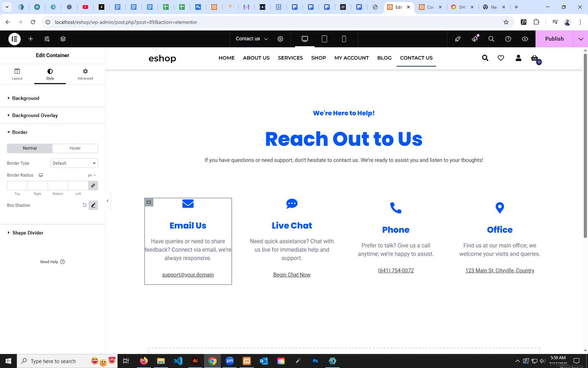
Task: Open page settings gear icon
Action: (x=280, y=39)
